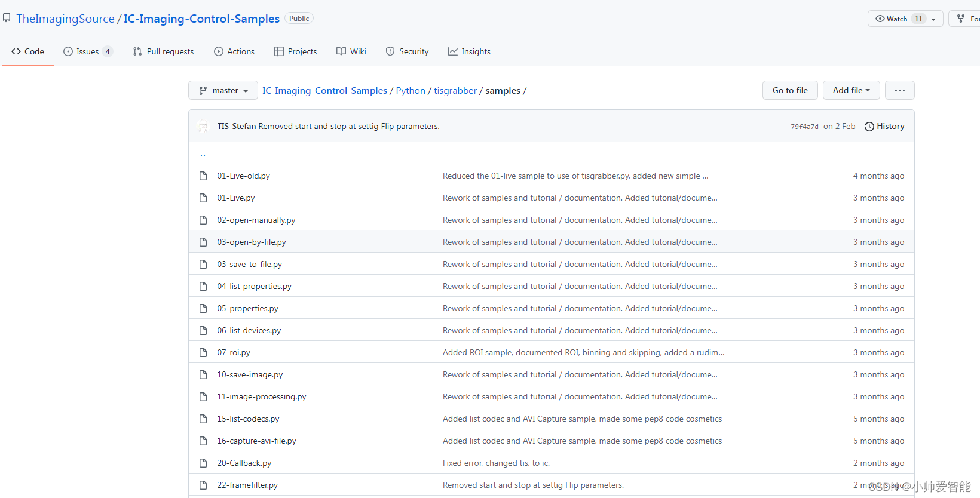View commit History
The height and width of the screenshot is (498, 980).
(x=884, y=126)
